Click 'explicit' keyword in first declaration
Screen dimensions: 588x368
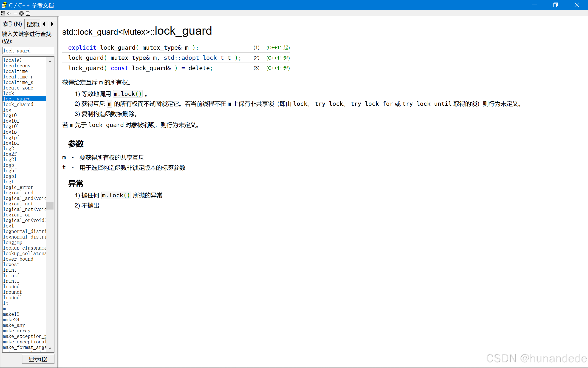[x=82, y=47]
